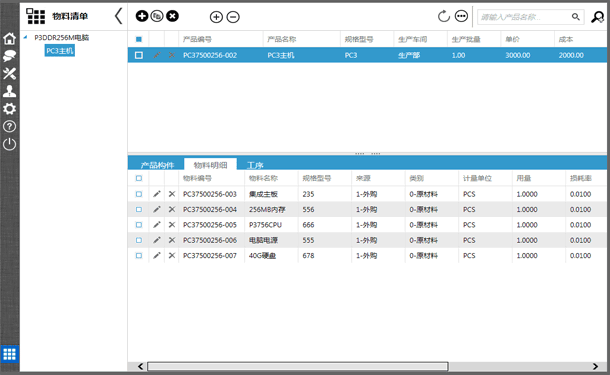The height and width of the screenshot is (375, 610).
Task: Delete the 电脑电源 material row
Action: (172, 240)
